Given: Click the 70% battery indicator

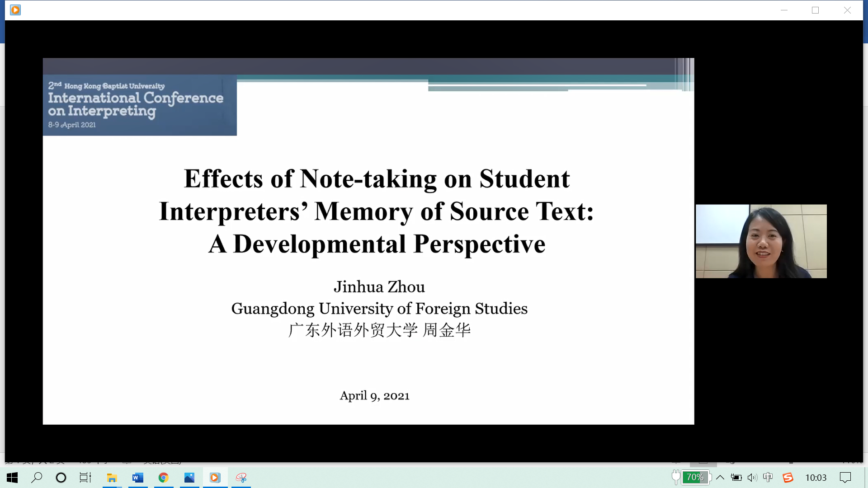Looking at the screenshot, I should pyautogui.click(x=695, y=478).
